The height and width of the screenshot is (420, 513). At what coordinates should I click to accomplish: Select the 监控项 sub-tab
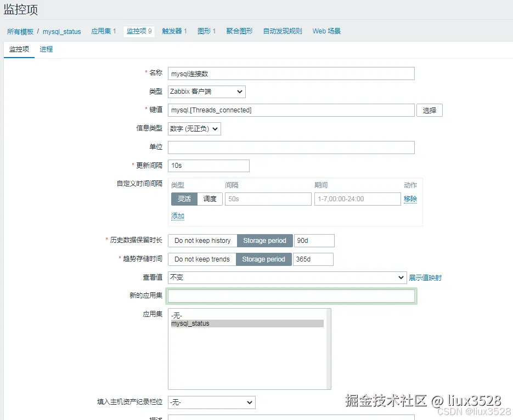(19, 49)
